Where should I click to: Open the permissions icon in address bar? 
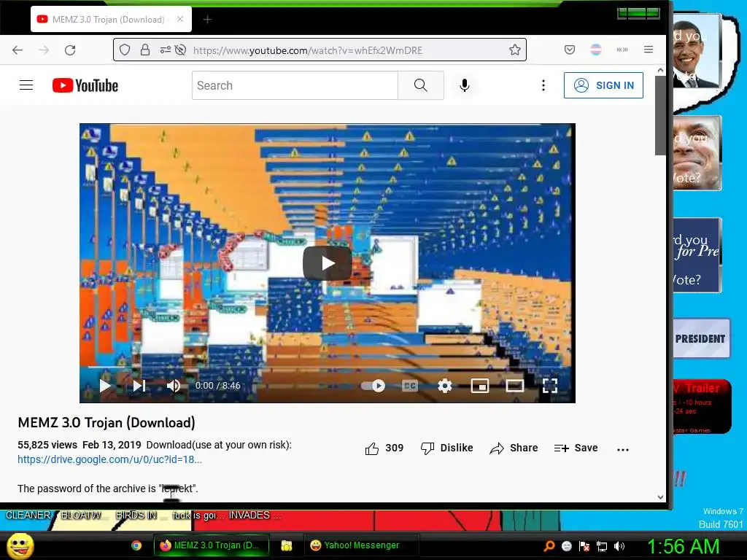[166, 50]
